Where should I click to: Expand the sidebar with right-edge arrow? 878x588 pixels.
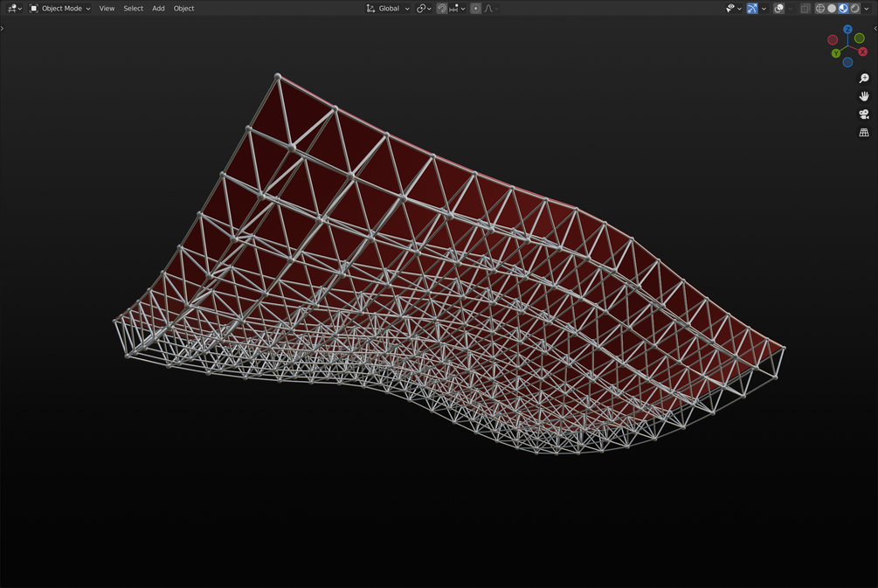click(x=875, y=29)
